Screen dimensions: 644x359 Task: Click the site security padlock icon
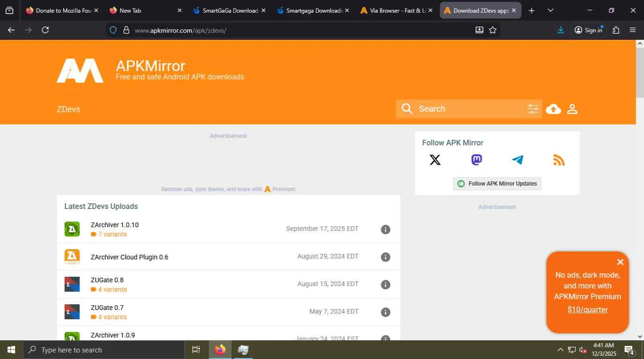click(126, 30)
